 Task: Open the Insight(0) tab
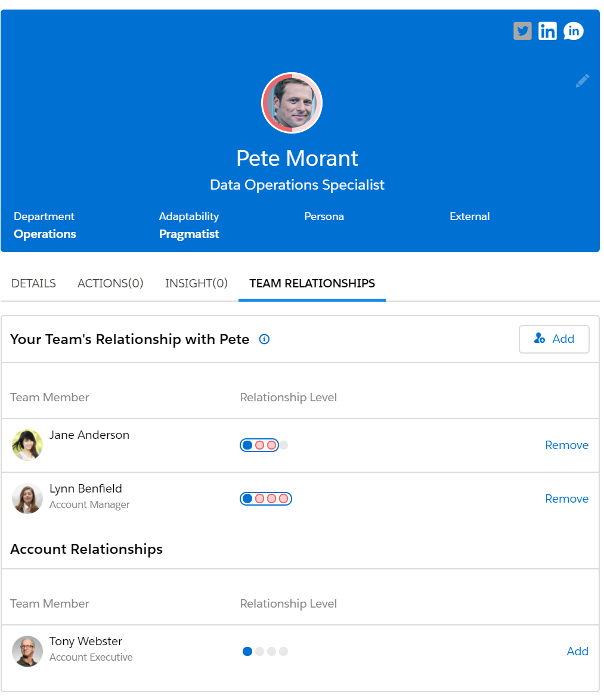point(196,283)
